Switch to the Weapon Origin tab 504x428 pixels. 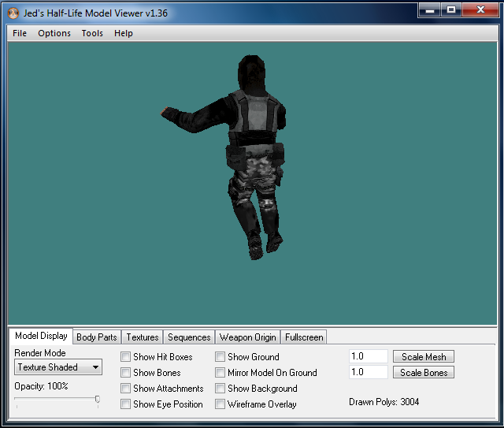248,337
